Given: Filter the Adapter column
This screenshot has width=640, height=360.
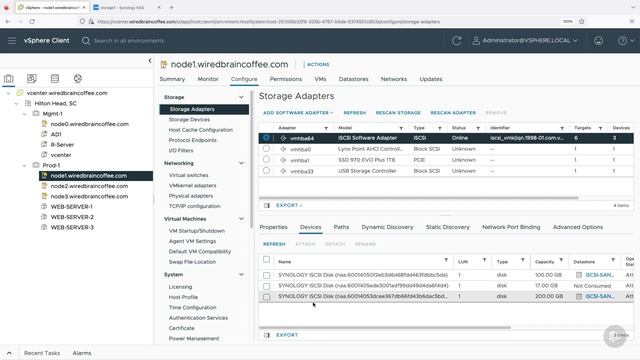Looking at the screenshot, I should pos(326,128).
